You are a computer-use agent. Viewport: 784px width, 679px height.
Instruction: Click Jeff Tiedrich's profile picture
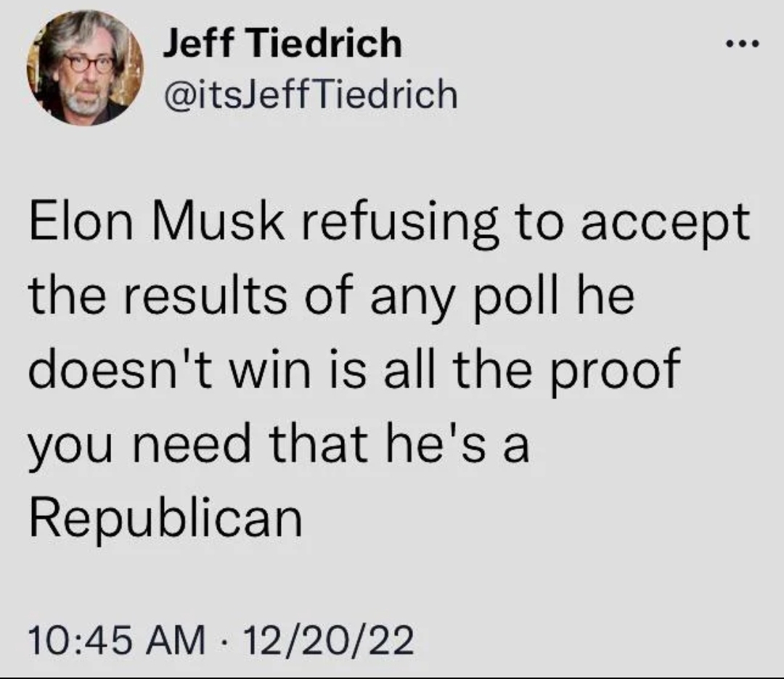pyautogui.click(x=84, y=68)
